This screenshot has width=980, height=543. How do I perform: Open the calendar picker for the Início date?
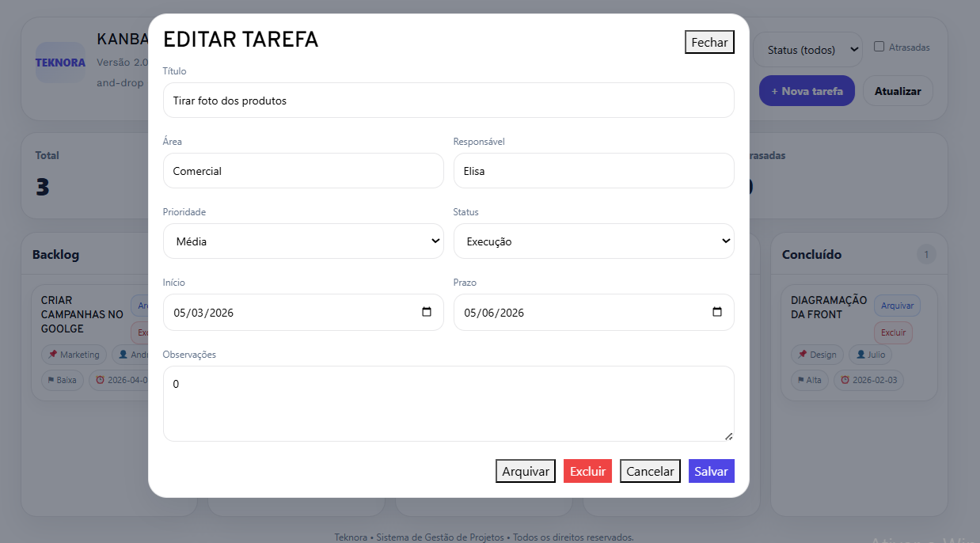[427, 313]
